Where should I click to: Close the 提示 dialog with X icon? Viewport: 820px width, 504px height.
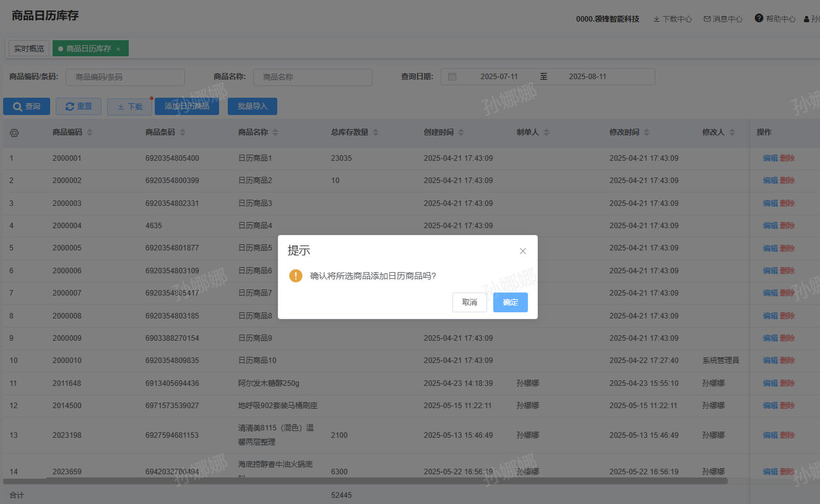523,251
